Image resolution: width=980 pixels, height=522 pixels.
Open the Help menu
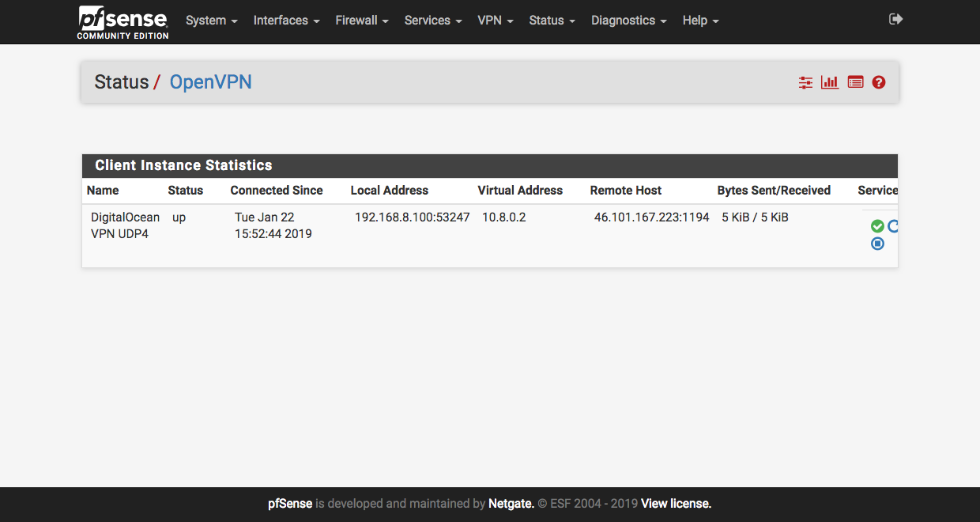(700, 21)
